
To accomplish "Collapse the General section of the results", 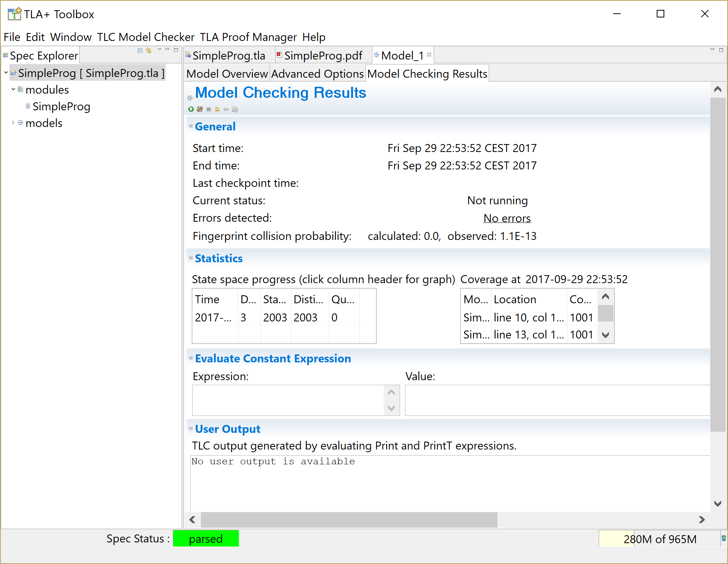I will [x=191, y=126].
